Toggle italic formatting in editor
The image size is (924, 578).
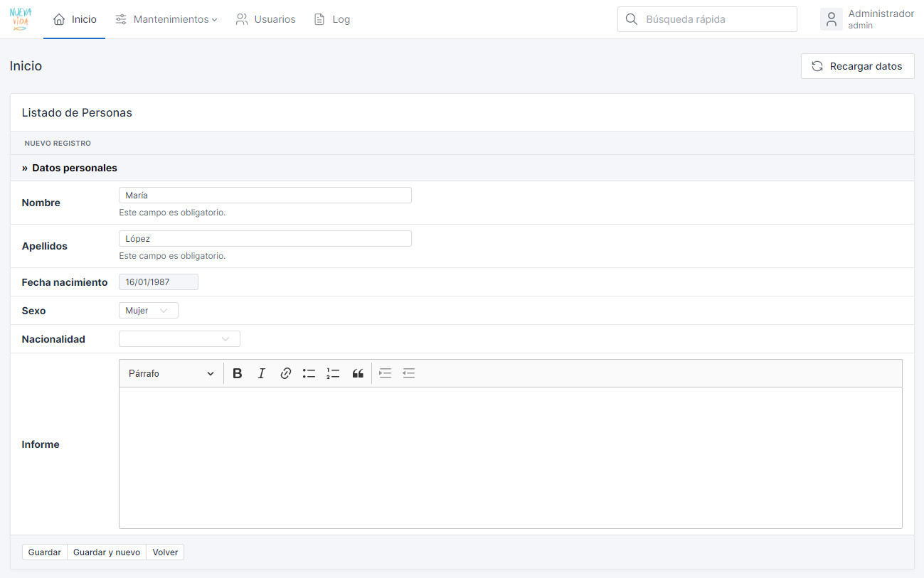(x=261, y=373)
